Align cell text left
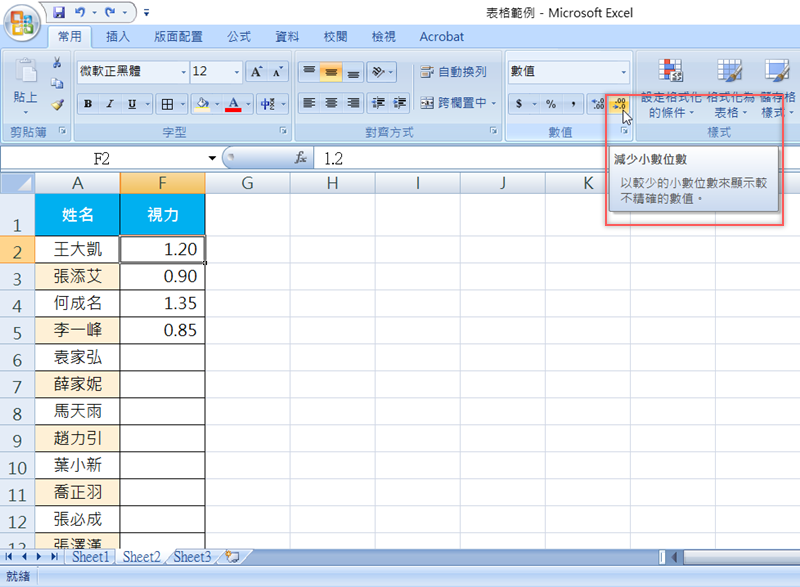Screen dimensions: 800x587 click(309, 103)
